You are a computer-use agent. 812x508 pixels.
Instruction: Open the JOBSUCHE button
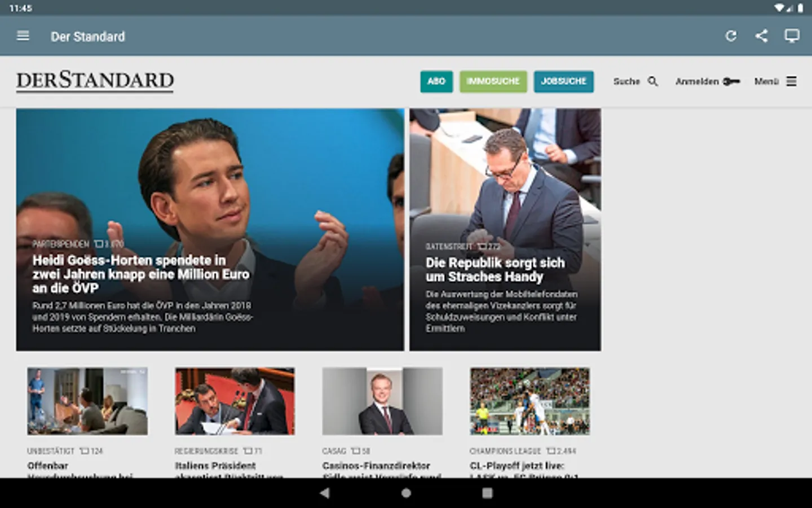coord(564,81)
